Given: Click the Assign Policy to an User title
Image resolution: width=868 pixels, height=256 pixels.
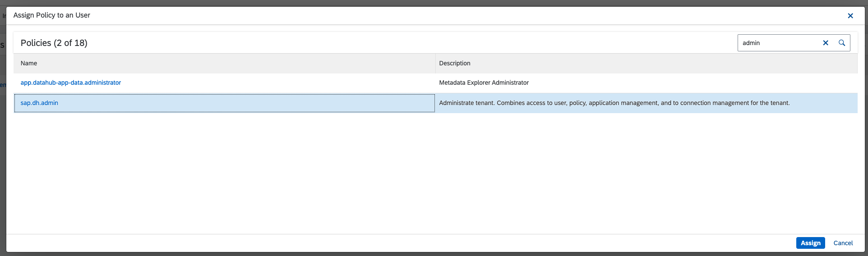Looking at the screenshot, I should pos(52,15).
